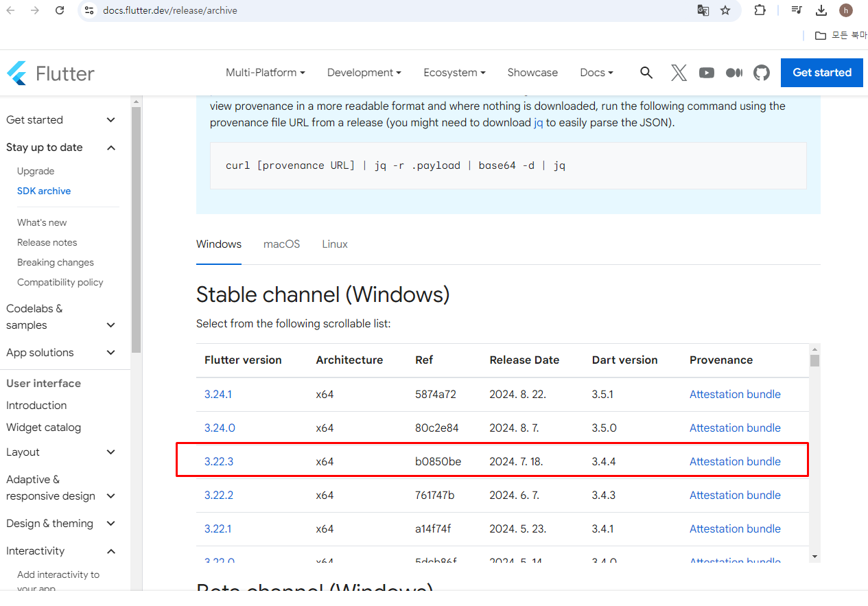Open the Ecosystem dropdown menu
This screenshot has width=868, height=606.
pos(454,73)
